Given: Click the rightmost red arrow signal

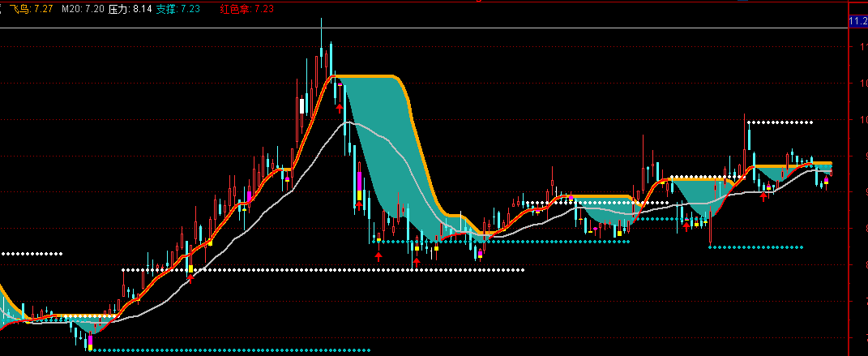Looking at the screenshot, I should tap(763, 196).
